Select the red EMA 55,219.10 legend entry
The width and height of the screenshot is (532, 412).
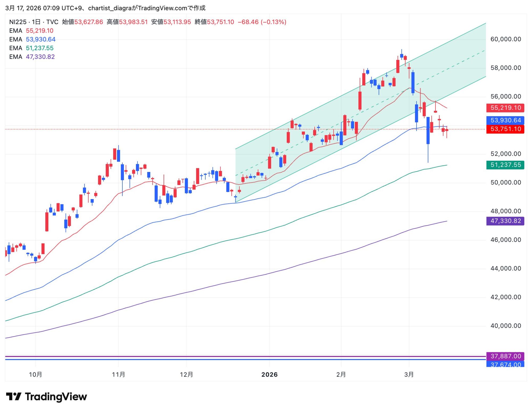point(31,31)
